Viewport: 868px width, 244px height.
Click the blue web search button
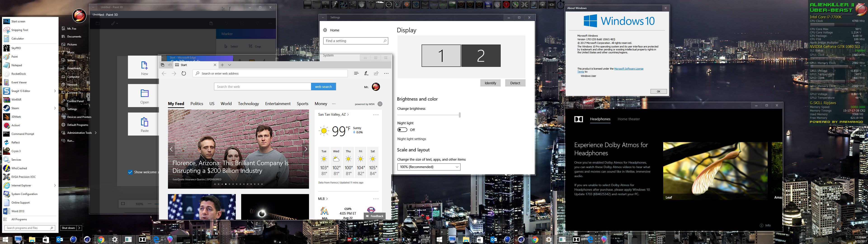pyautogui.click(x=323, y=87)
